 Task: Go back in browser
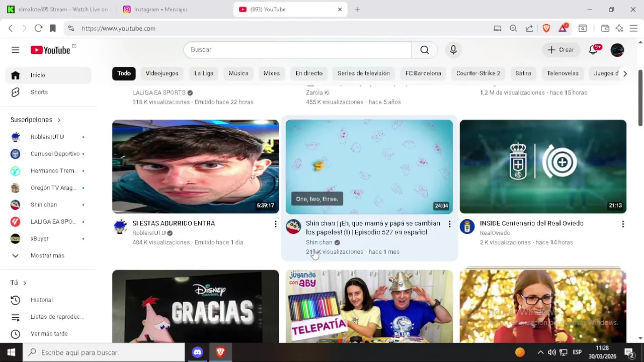(x=11, y=28)
